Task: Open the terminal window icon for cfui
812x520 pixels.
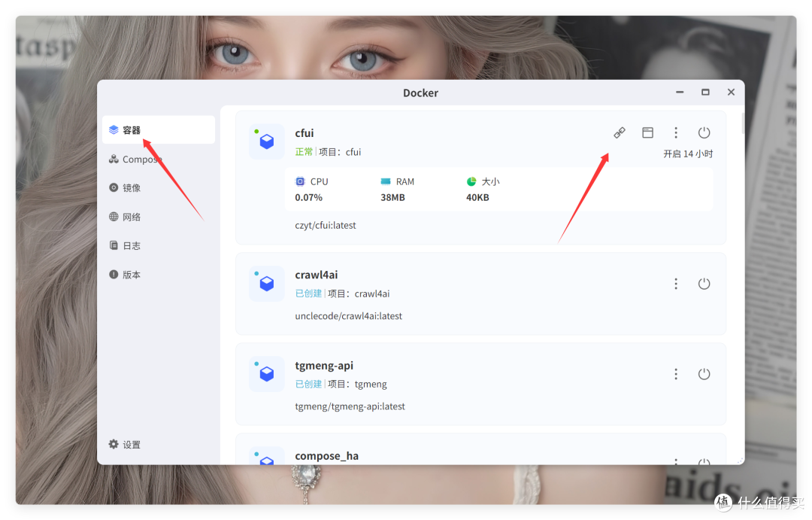Action: pos(647,132)
